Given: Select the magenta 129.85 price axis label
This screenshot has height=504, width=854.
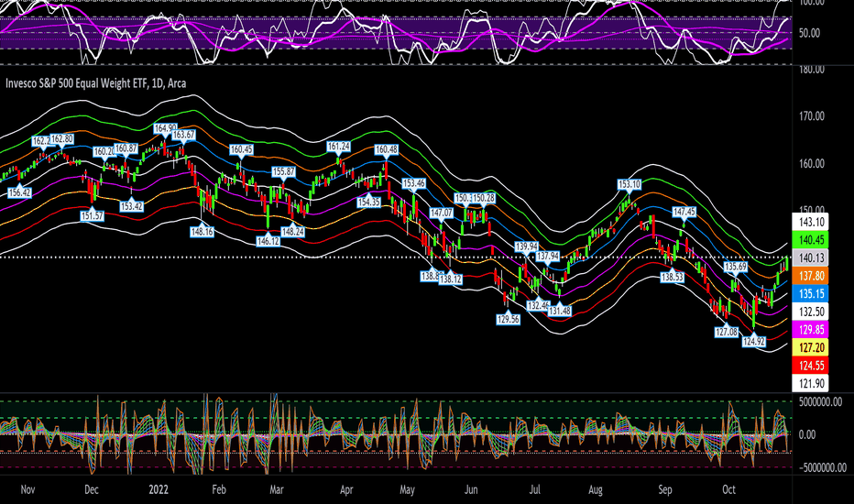Looking at the screenshot, I should point(810,330).
